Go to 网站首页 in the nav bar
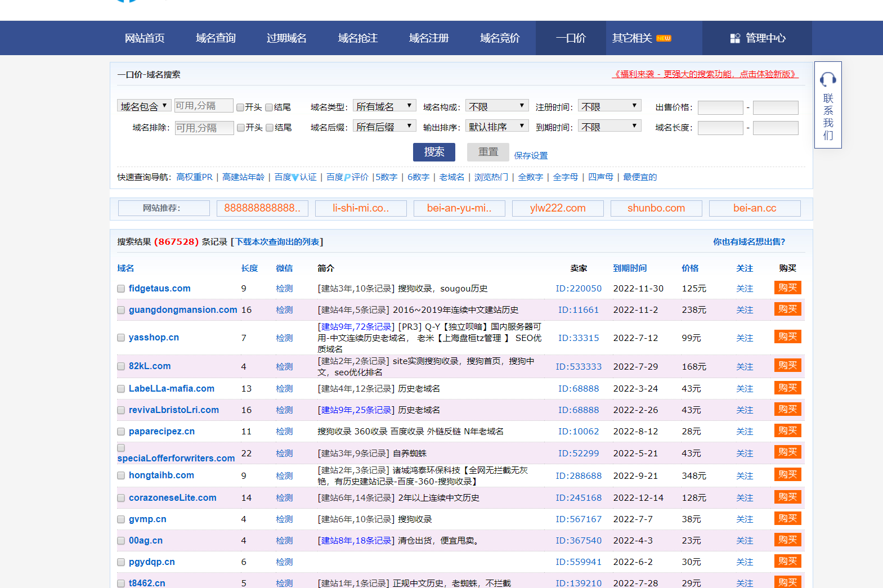Image resolution: width=883 pixels, height=588 pixels. click(x=145, y=38)
